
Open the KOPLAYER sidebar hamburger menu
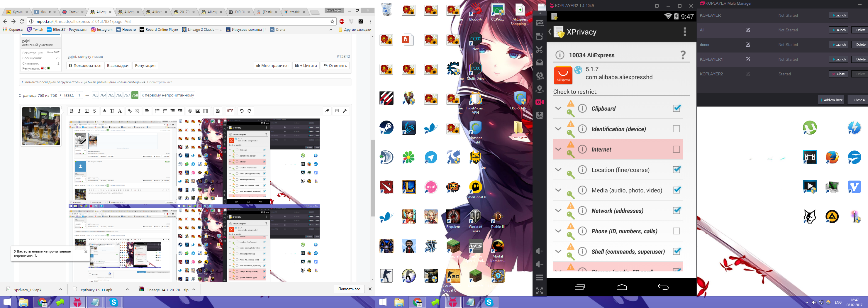pyautogui.click(x=540, y=277)
